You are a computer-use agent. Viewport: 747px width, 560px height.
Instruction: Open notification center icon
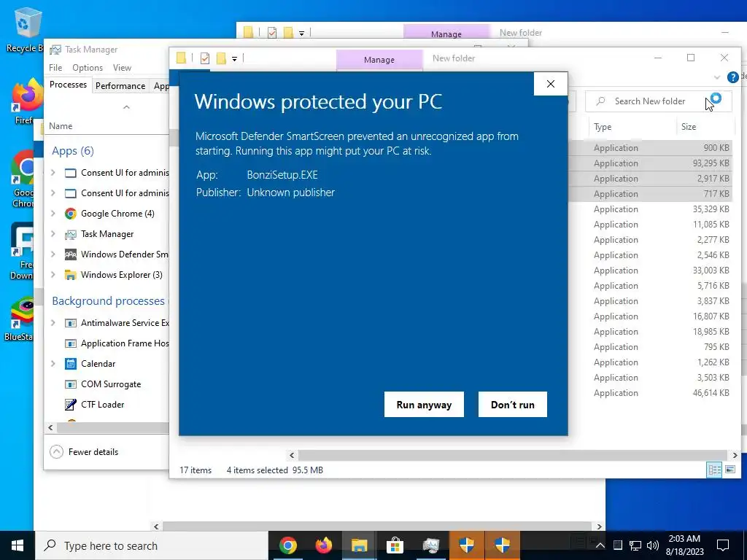723,545
